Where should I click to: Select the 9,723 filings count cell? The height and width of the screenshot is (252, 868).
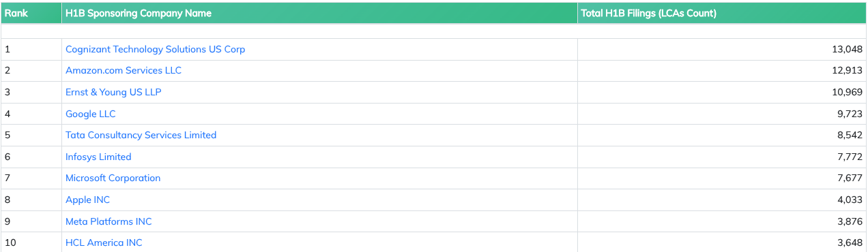coord(722,114)
